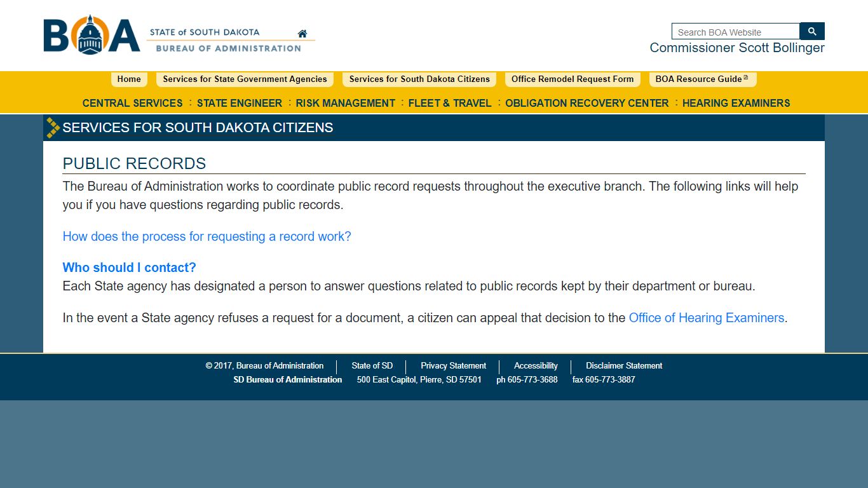
Task: Click the 500 East Capitol address text
Action: pyautogui.click(x=419, y=380)
